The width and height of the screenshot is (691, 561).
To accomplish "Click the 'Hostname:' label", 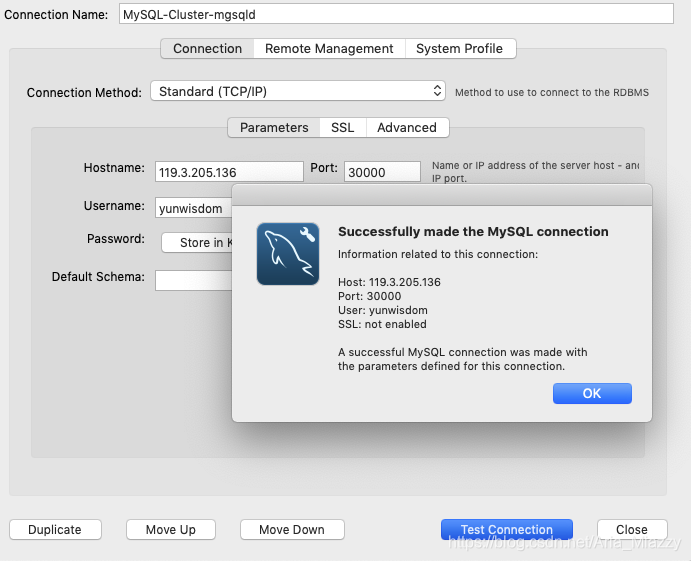I will [114, 168].
